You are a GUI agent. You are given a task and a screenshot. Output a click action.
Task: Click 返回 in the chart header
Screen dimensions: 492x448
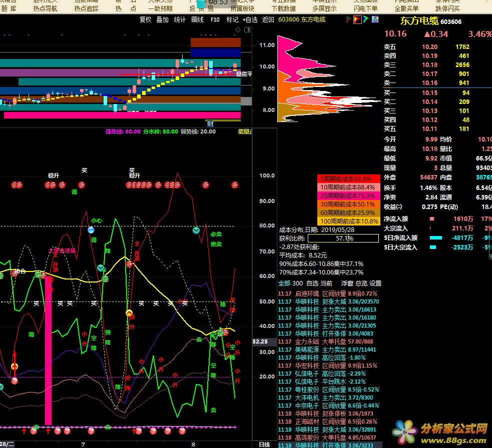[268, 20]
